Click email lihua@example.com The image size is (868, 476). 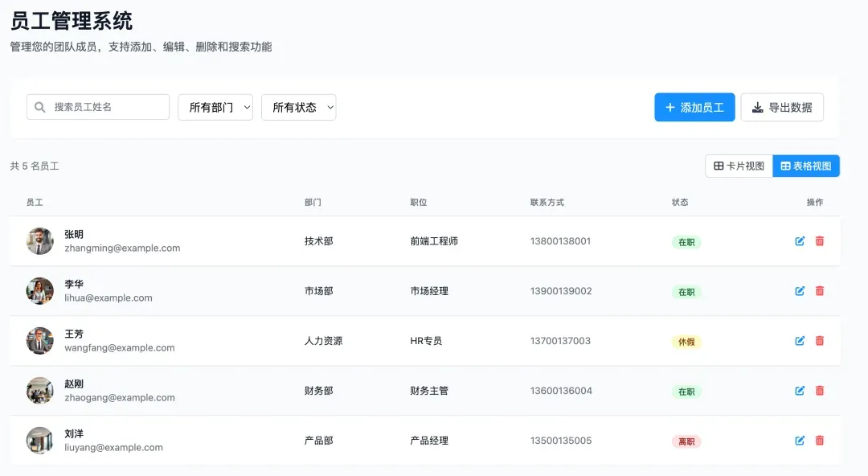coord(108,298)
